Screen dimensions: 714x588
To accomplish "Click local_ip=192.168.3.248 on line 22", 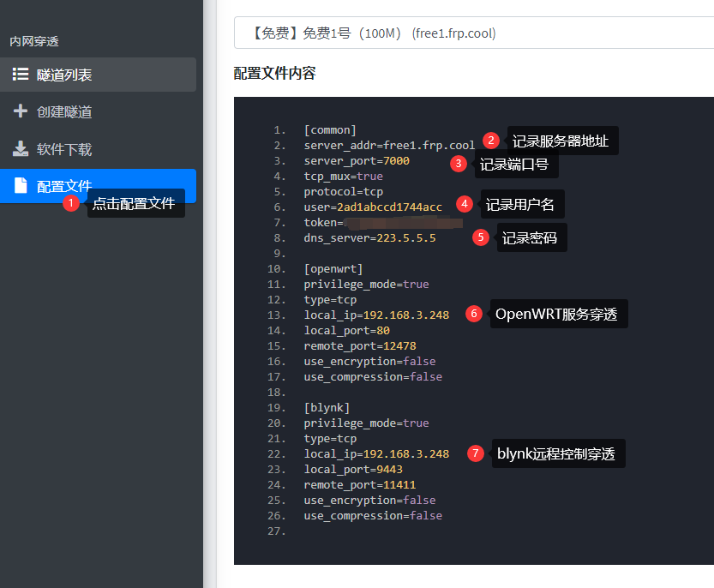I will 376,454.
